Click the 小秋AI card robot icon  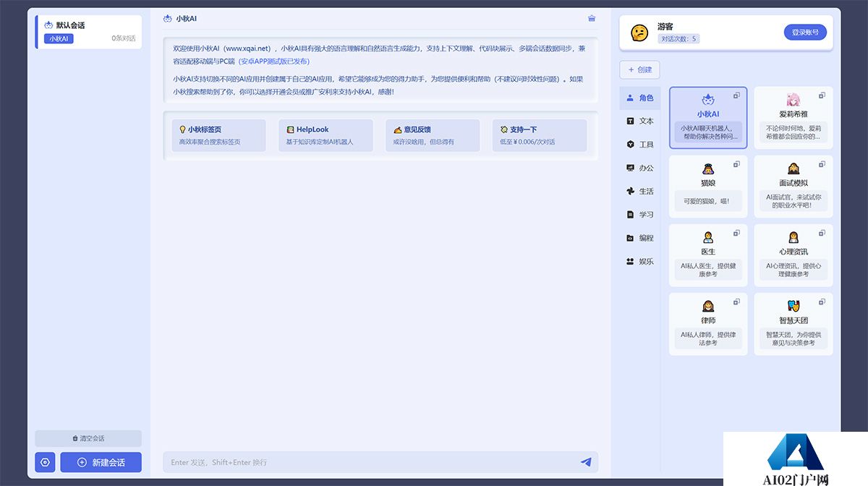[708, 100]
